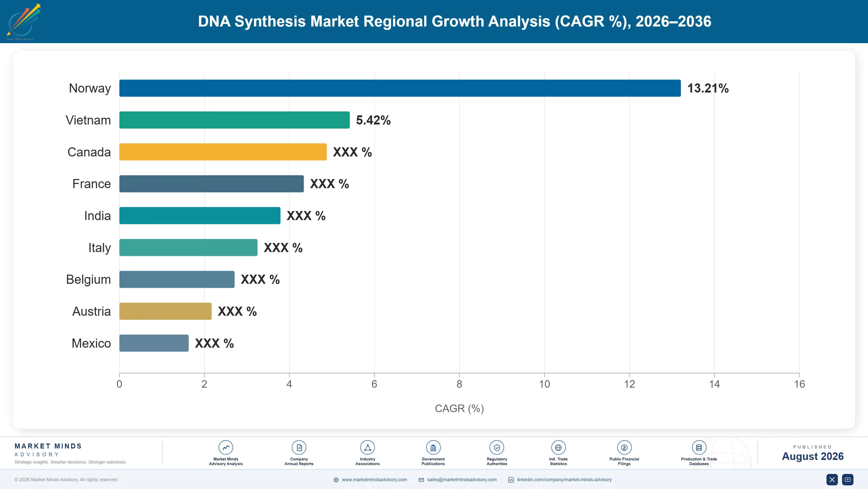This screenshot has height=489, width=868.
Task: Open www.marketmindsadvisory.com link
Action: point(374,480)
